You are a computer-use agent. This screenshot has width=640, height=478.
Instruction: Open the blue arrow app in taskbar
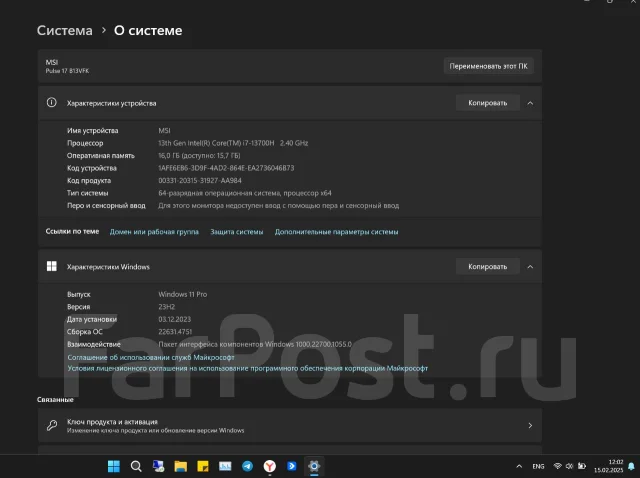click(x=291, y=466)
